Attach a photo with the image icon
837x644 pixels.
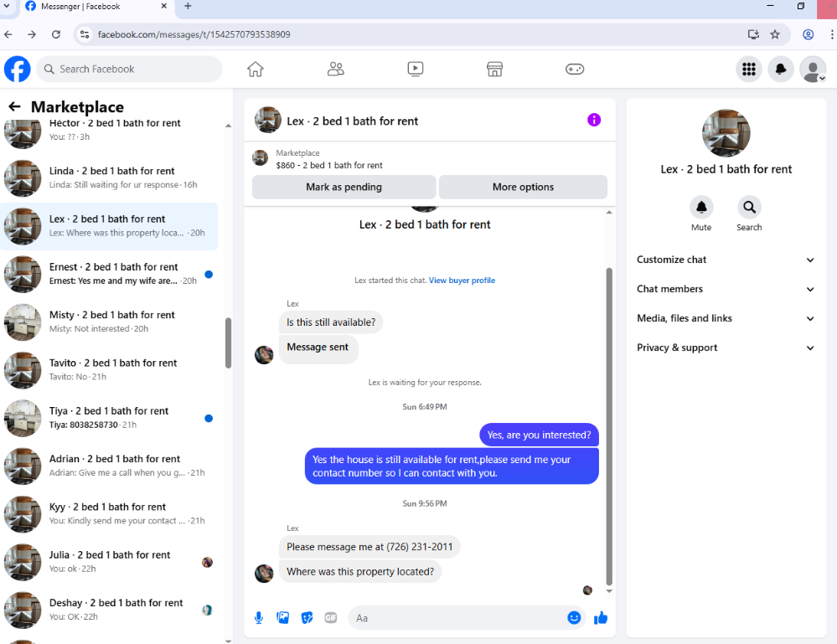point(283,618)
